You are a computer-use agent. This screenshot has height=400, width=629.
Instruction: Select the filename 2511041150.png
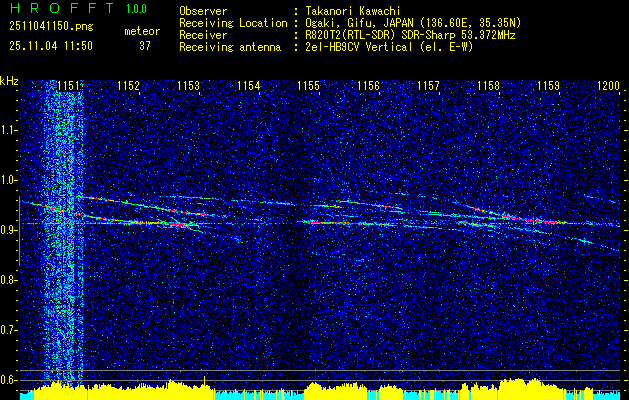click(x=51, y=27)
